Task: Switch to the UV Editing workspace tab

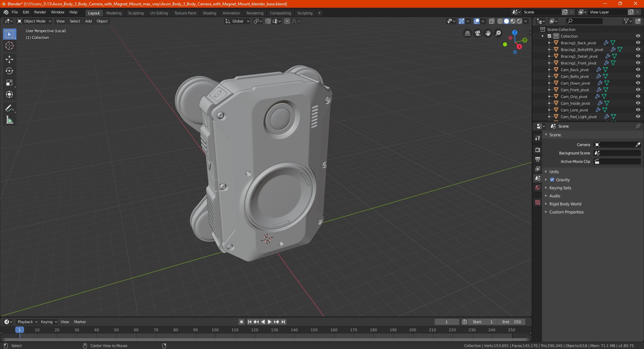Action: click(x=159, y=13)
